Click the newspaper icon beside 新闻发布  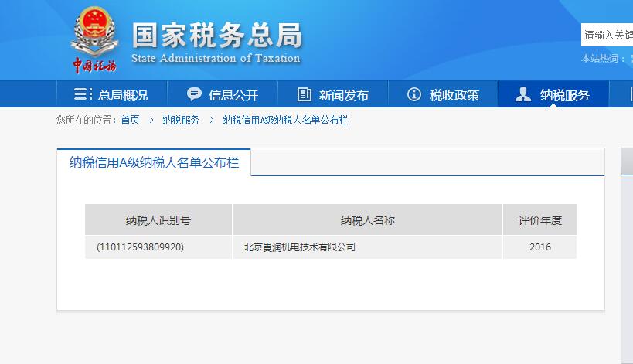pos(305,94)
